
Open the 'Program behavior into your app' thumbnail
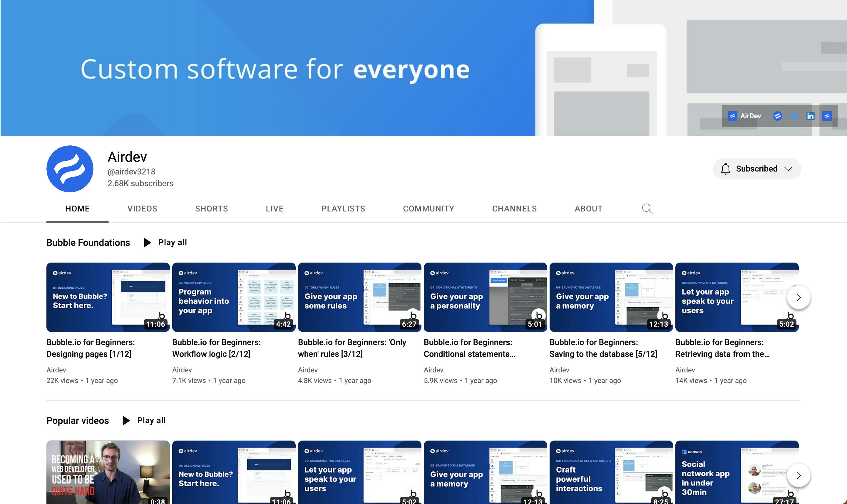point(234,297)
